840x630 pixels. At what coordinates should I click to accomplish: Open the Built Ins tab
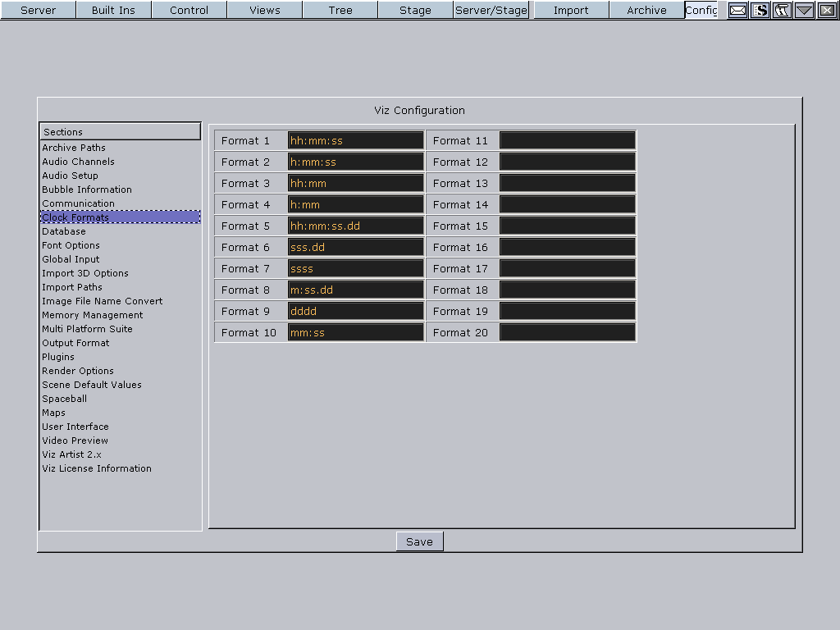coord(113,10)
